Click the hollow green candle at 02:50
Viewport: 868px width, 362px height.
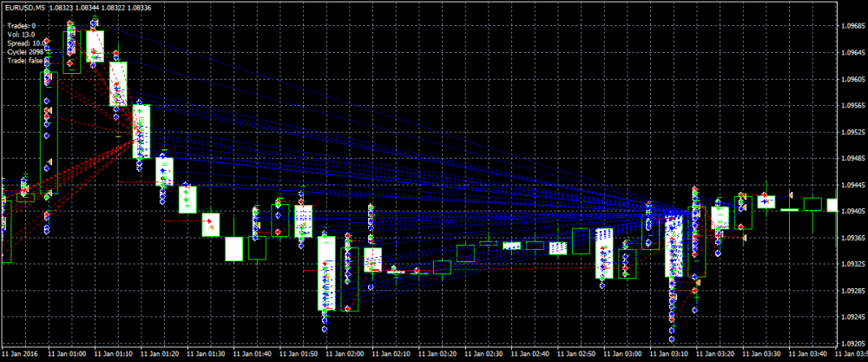coord(581,240)
